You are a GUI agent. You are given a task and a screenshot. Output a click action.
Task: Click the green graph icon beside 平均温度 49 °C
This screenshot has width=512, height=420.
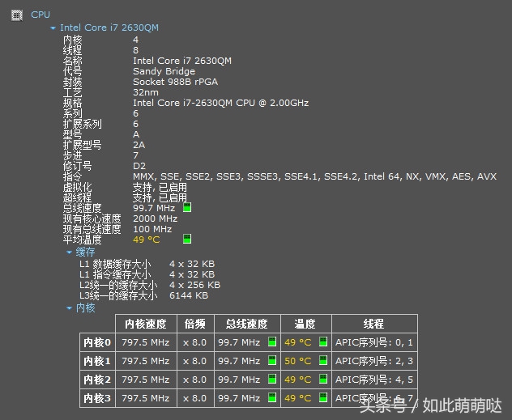pos(187,239)
